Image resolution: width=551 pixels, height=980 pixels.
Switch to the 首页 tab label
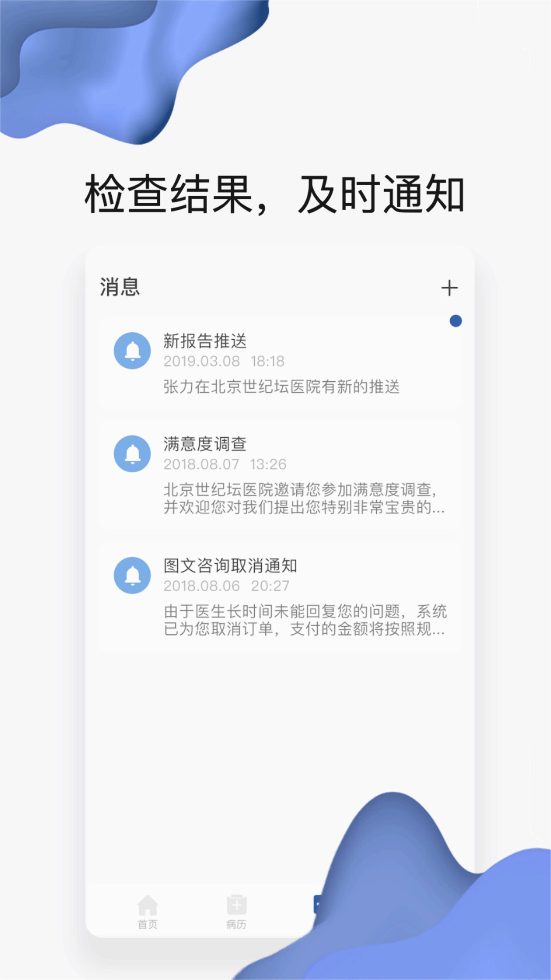tap(148, 925)
